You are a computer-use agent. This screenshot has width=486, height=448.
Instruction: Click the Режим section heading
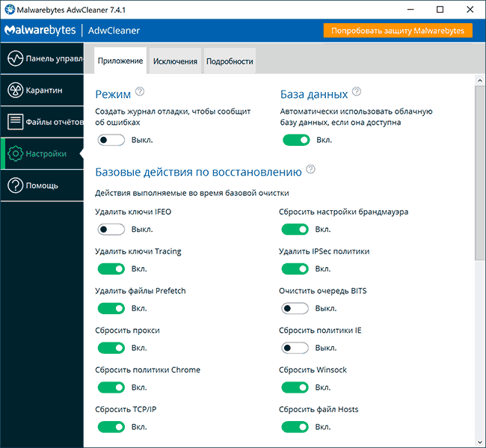tap(113, 94)
